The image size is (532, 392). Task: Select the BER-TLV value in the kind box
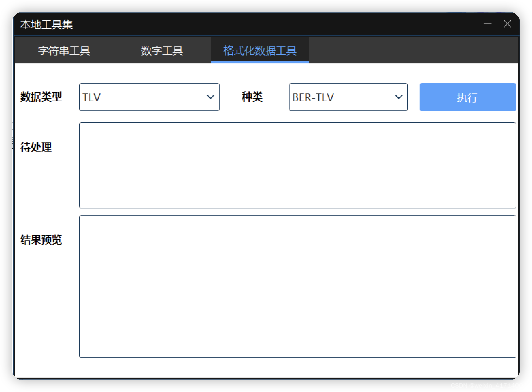pos(313,97)
